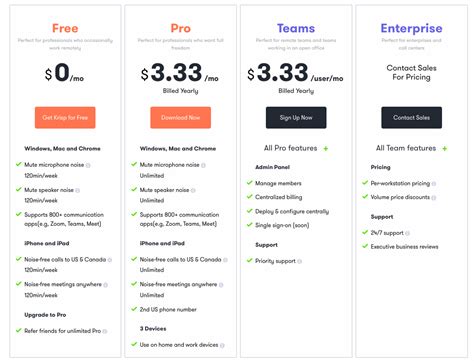Click the Download Now button
474x361 pixels.
pos(180,117)
